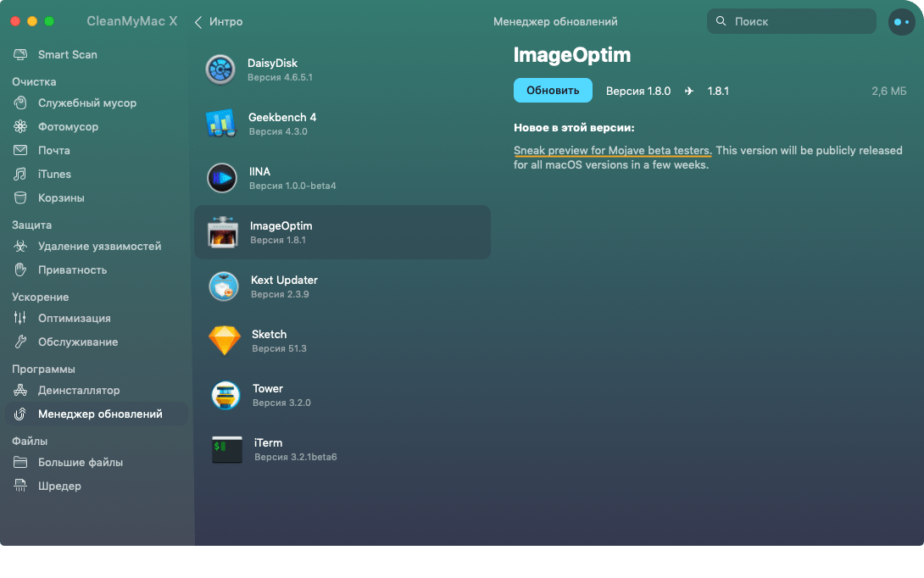This screenshot has height=578, width=924.
Task: Click the search magnifier icon
Action: click(x=721, y=21)
